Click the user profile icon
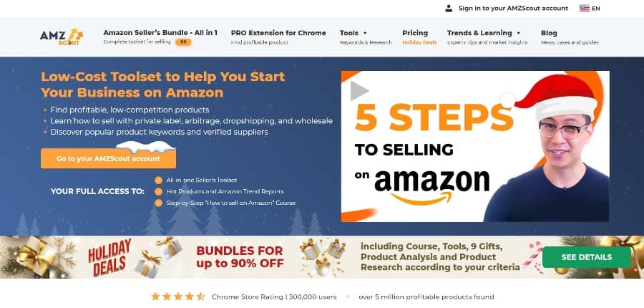The image size is (644, 308). point(449,8)
